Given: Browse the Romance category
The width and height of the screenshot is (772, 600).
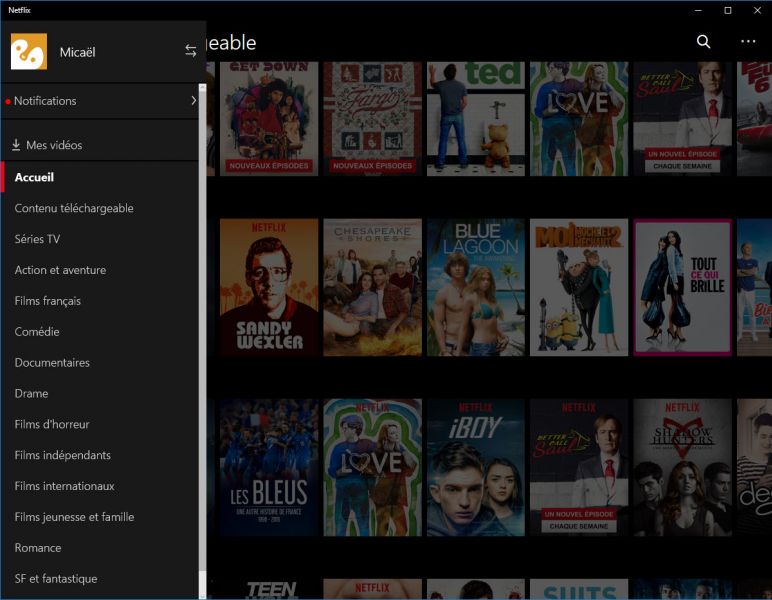Looking at the screenshot, I should click(38, 548).
